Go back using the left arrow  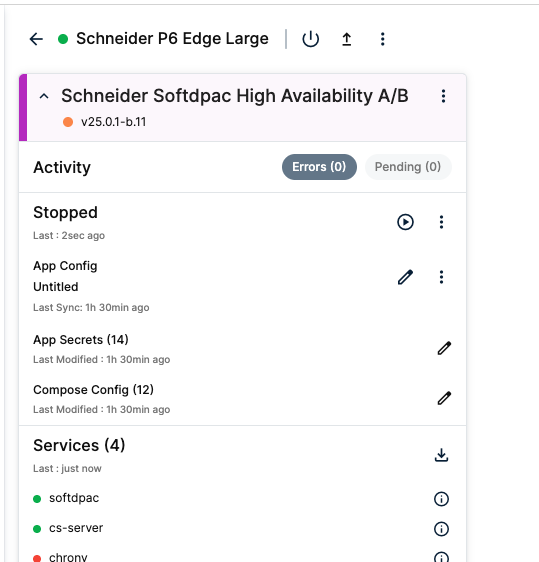pyautogui.click(x=36, y=39)
